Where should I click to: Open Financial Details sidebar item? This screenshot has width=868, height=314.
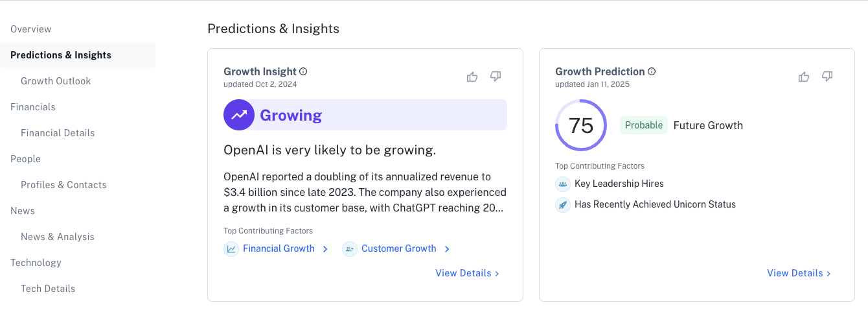tap(58, 133)
